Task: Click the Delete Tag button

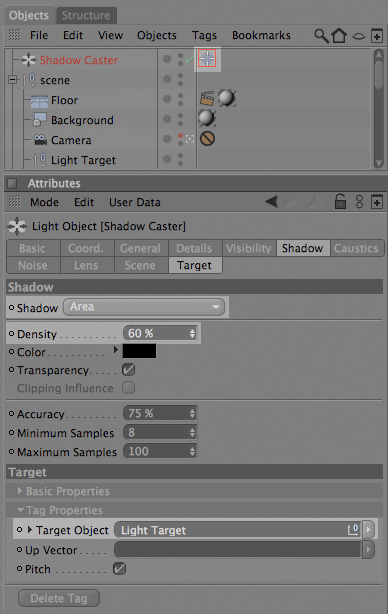Action: (x=59, y=598)
